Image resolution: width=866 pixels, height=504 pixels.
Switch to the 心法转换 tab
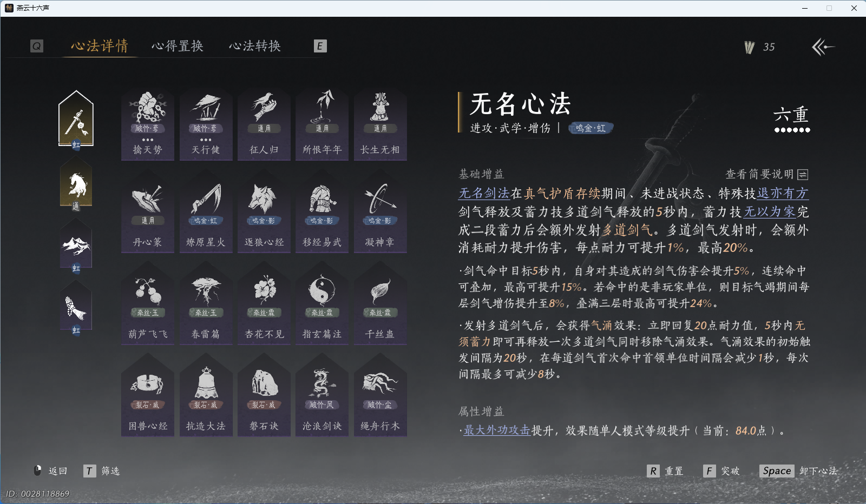click(256, 46)
